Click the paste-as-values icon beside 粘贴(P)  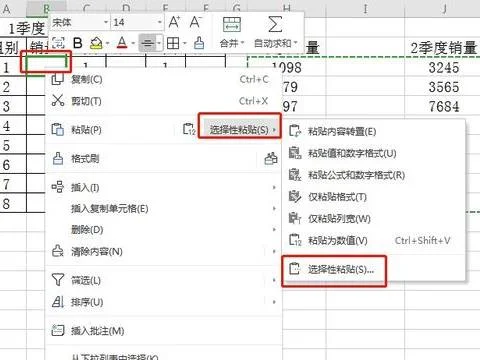[189, 129]
